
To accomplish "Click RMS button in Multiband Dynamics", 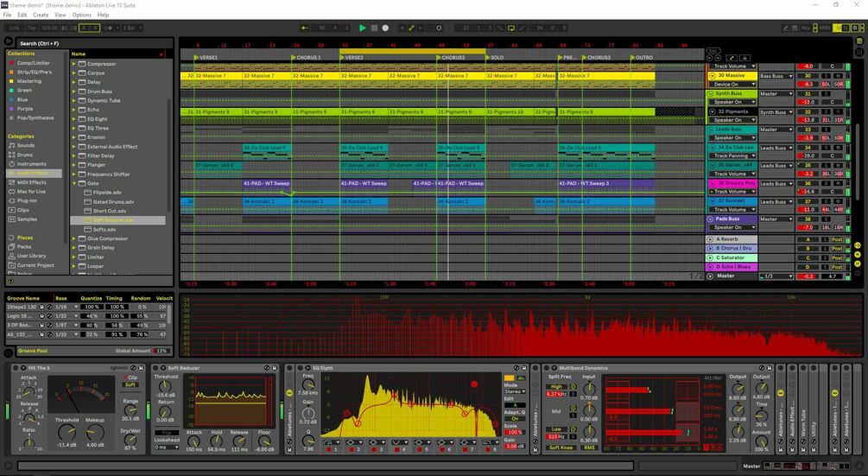I will (589, 447).
